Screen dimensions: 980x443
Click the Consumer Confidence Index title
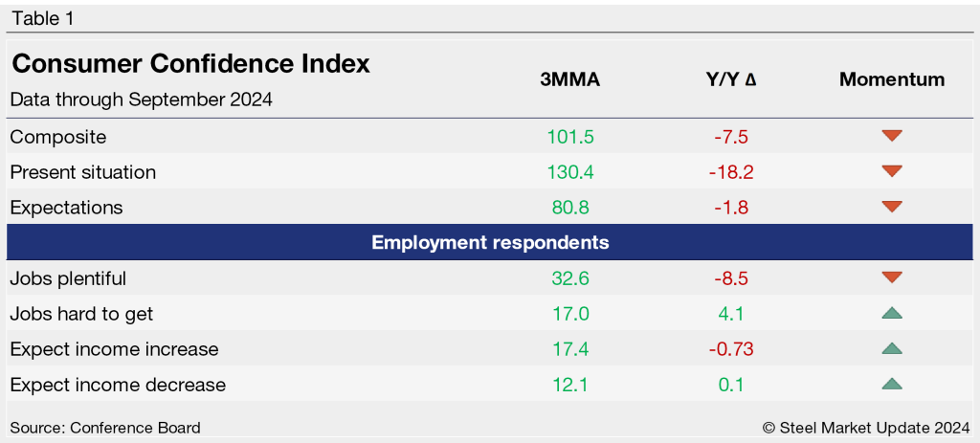click(190, 64)
